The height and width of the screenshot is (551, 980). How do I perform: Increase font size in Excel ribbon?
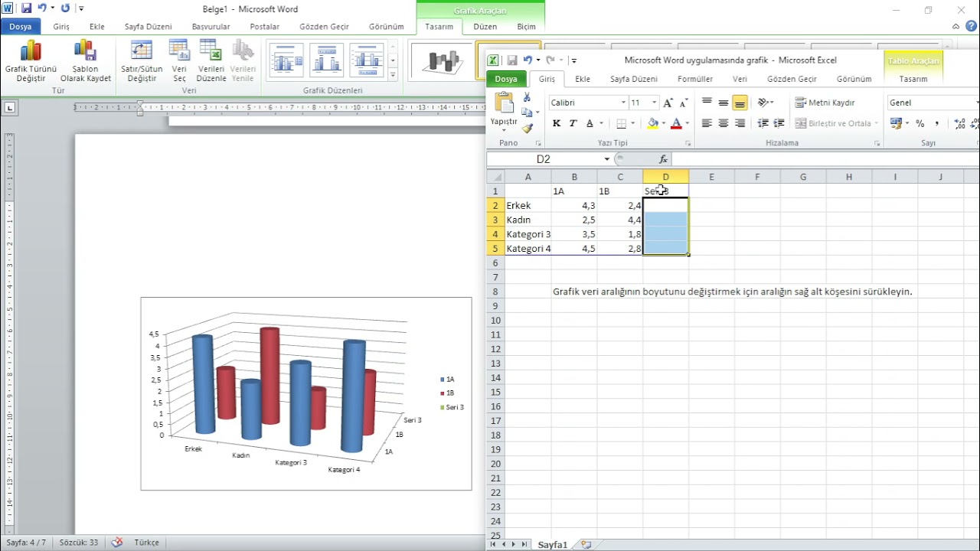click(668, 103)
